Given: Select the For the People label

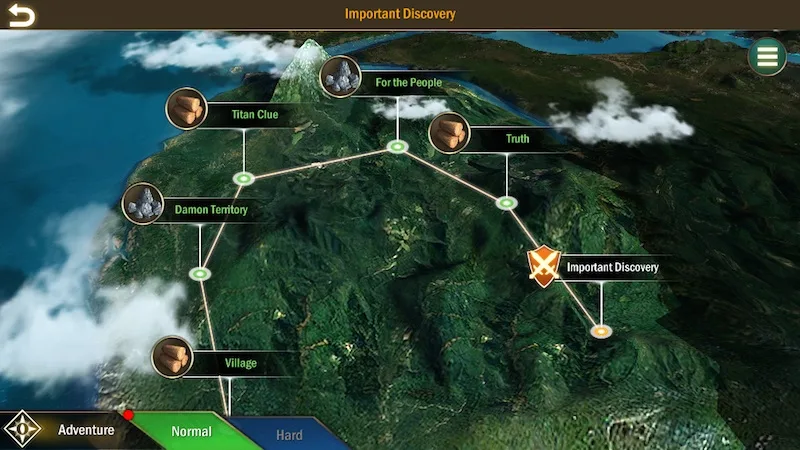Looking at the screenshot, I should click(408, 82).
